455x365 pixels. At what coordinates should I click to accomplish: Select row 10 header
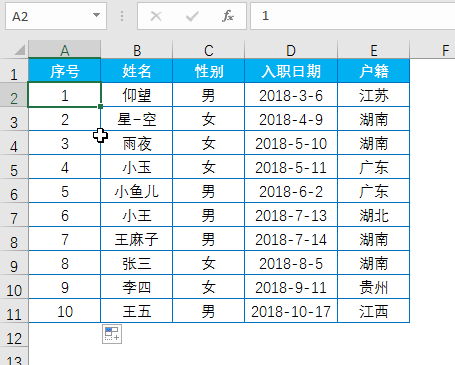pyautogui.click(x=14, y=287)
